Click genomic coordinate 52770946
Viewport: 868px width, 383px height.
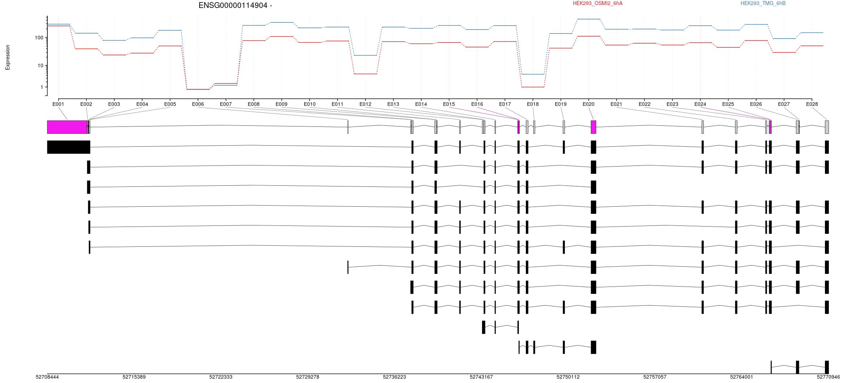click(x=829, y=377)
